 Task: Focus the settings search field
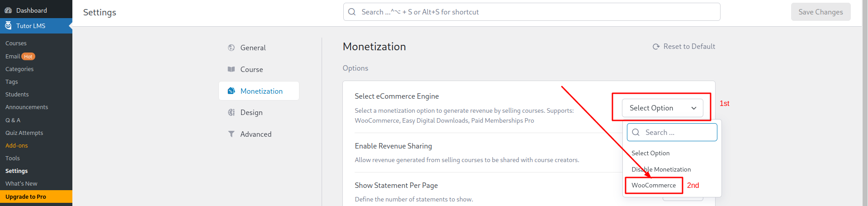tap(531, 12)
